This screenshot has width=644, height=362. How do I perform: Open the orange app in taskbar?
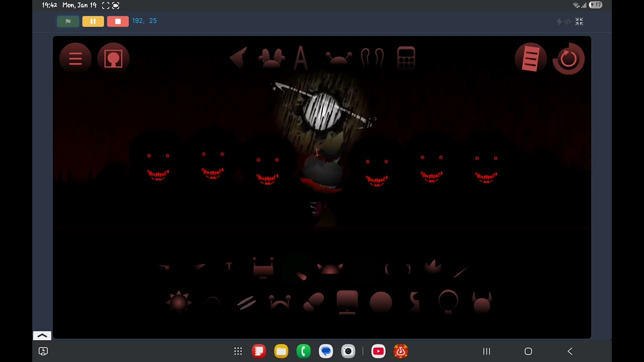point(400,351)
